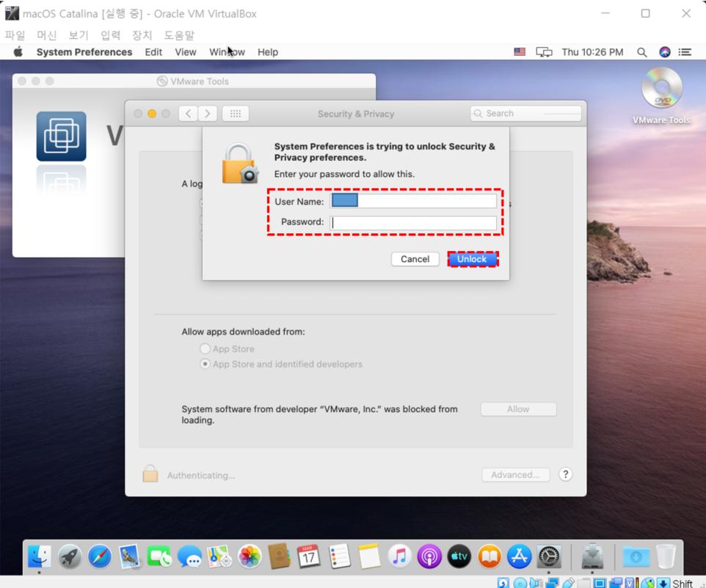This screenshot has width=706, height=588.
Task: Open Launchpad in the Dock
Action: pyautogui.click(x=70, y=556)
